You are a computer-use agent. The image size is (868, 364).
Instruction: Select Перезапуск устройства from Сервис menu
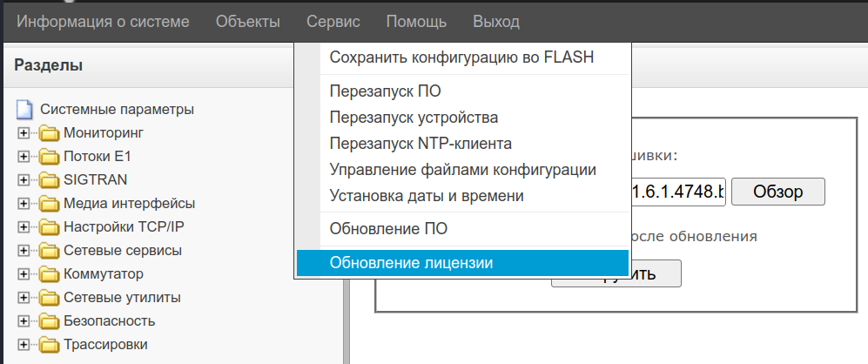[414, 117]
